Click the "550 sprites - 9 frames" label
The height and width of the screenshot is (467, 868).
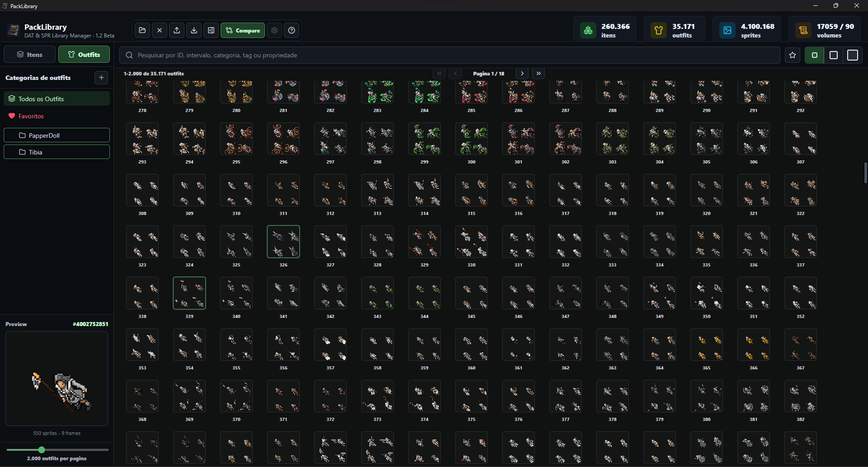(x=57, y=433)
